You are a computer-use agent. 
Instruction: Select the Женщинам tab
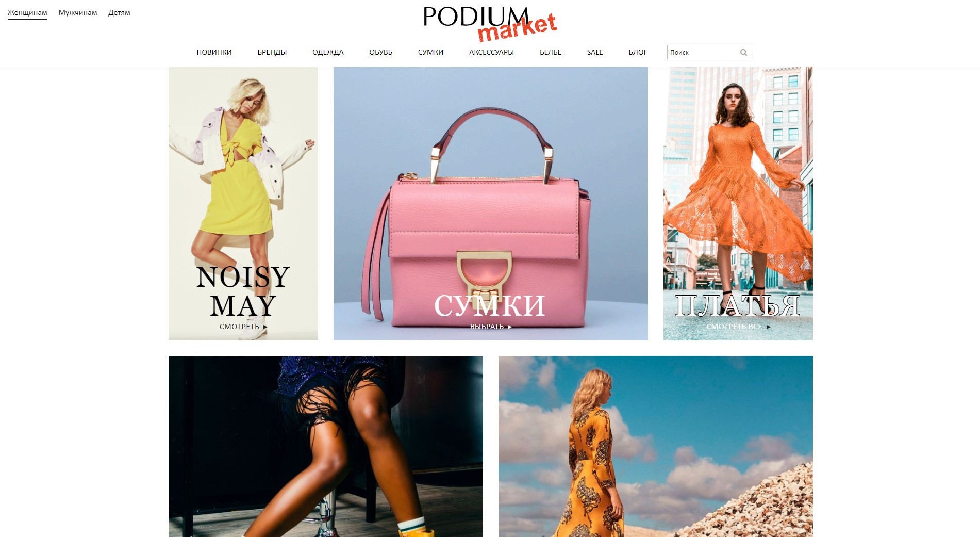coord(27,13)
